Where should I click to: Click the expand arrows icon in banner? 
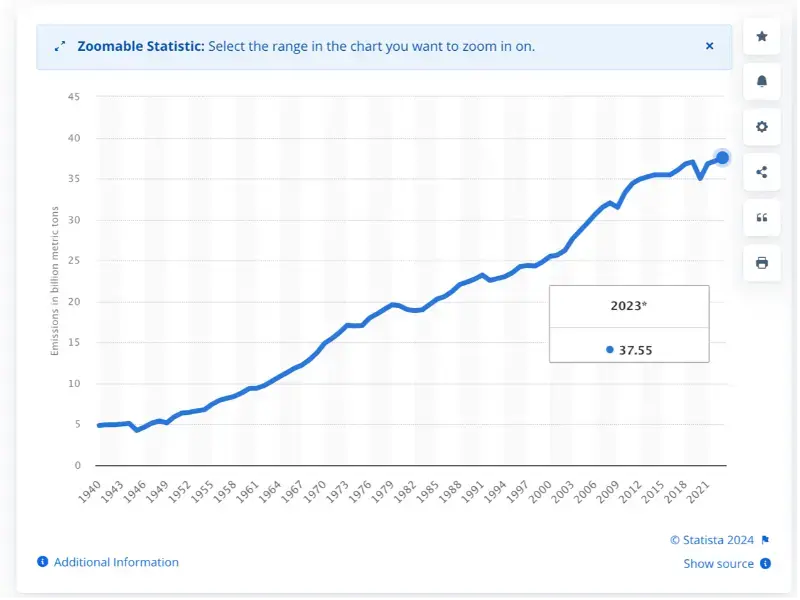(x=60, y=46)
